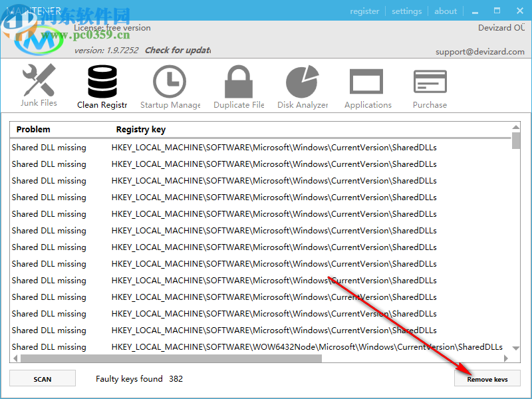This screenshot has width=532, height=399.
Task: Click the vertical scrollbar thumb
Action: 516,140
